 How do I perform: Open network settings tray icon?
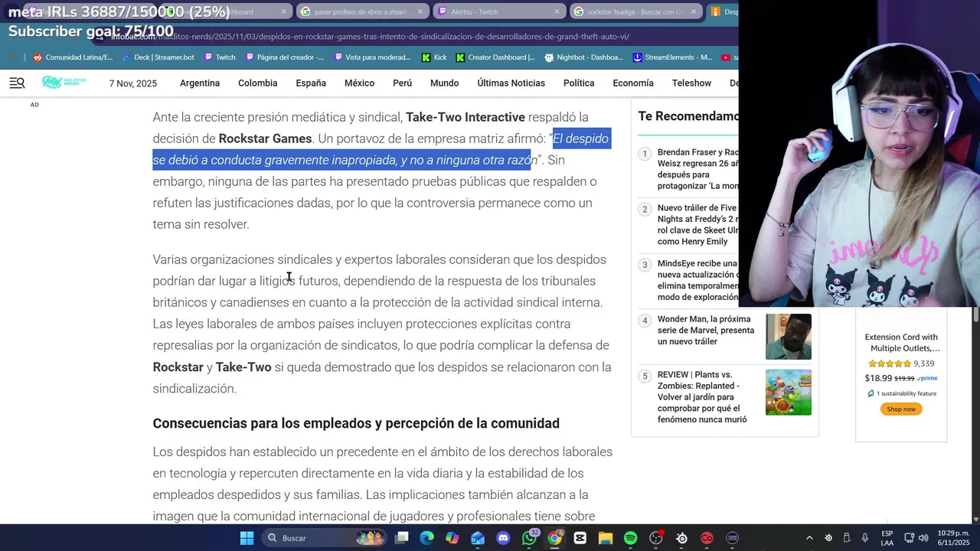pyautogui.click(x=909, y=538)
